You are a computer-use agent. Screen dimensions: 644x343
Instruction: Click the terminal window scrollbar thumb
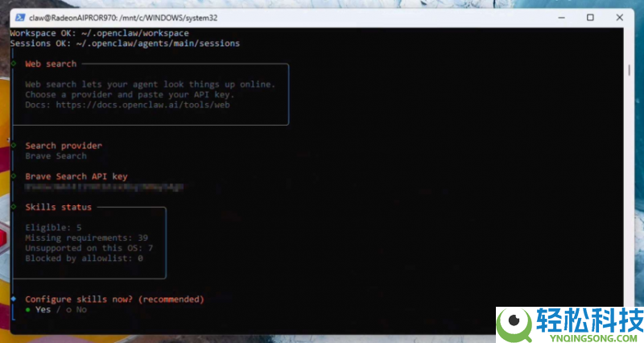pyautogui.click(x=629, y=70)
